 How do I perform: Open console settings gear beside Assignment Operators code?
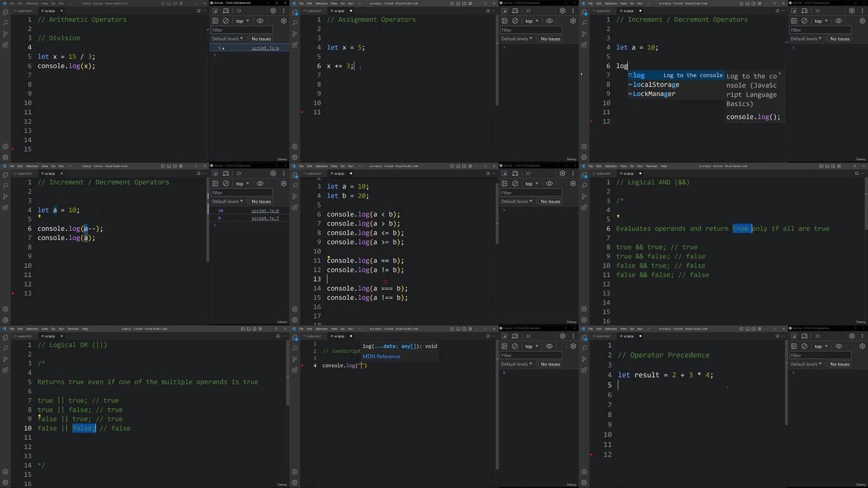tap(573, 21)
